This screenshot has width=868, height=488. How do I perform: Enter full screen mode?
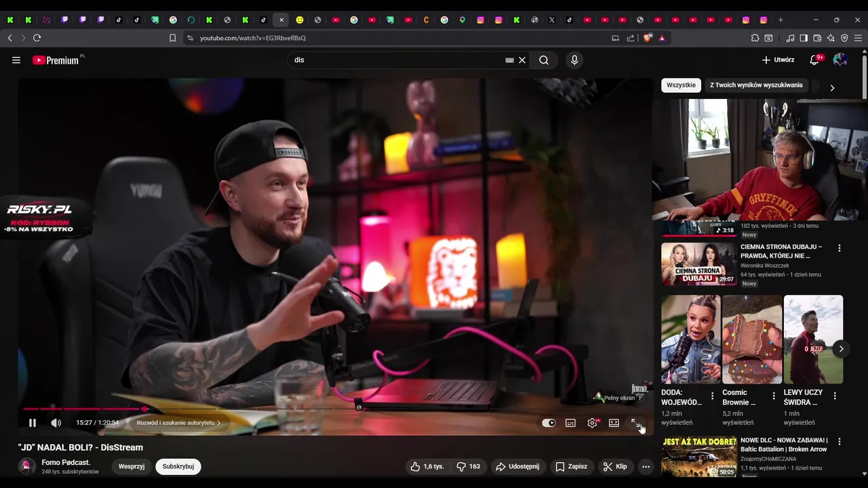[x=635, y=423]
